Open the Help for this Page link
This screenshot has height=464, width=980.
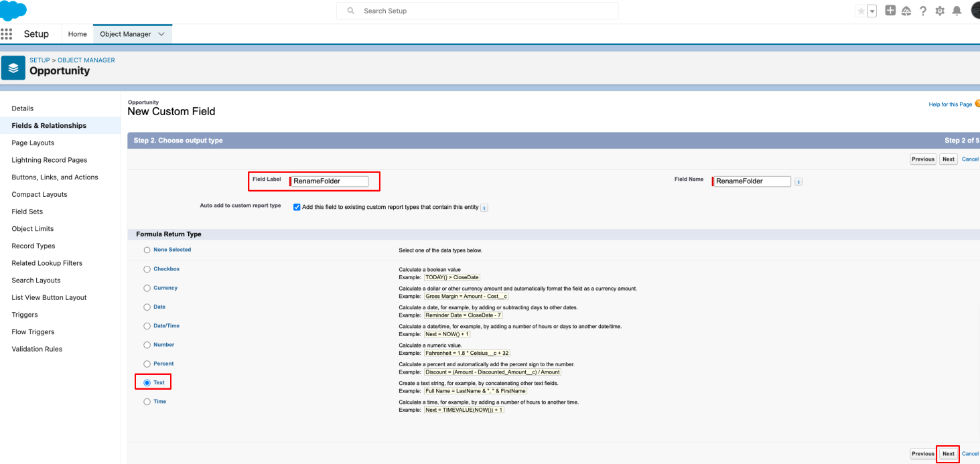[x=951, y=104]
